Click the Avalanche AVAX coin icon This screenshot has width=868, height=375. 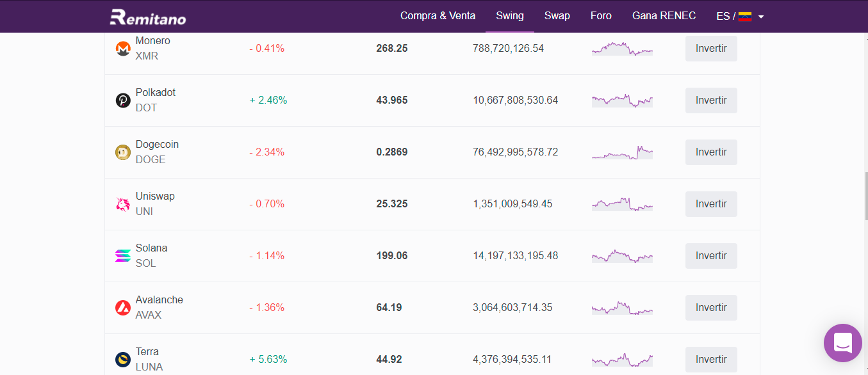[122, 308]
